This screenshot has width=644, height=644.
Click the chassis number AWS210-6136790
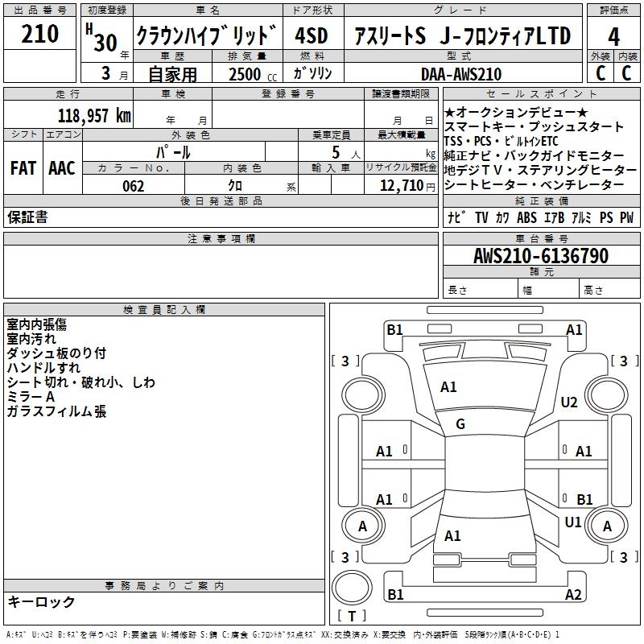click(x=541, y=255)
